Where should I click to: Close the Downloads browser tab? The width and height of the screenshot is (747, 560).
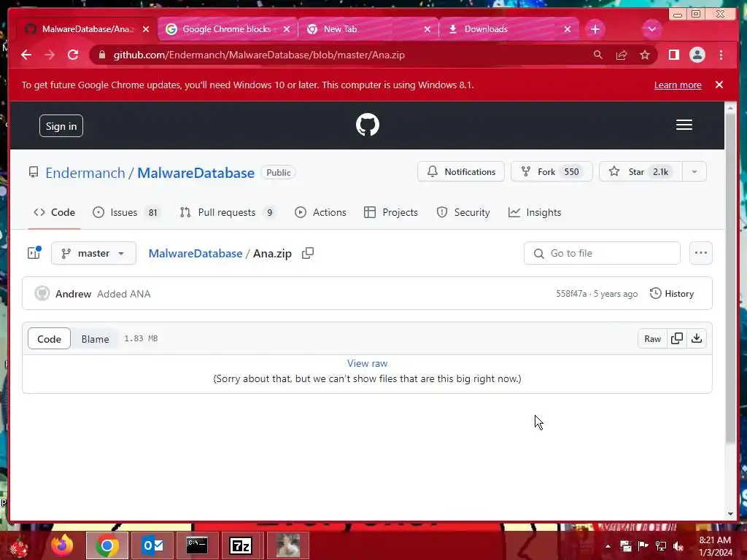pos(567,29)
